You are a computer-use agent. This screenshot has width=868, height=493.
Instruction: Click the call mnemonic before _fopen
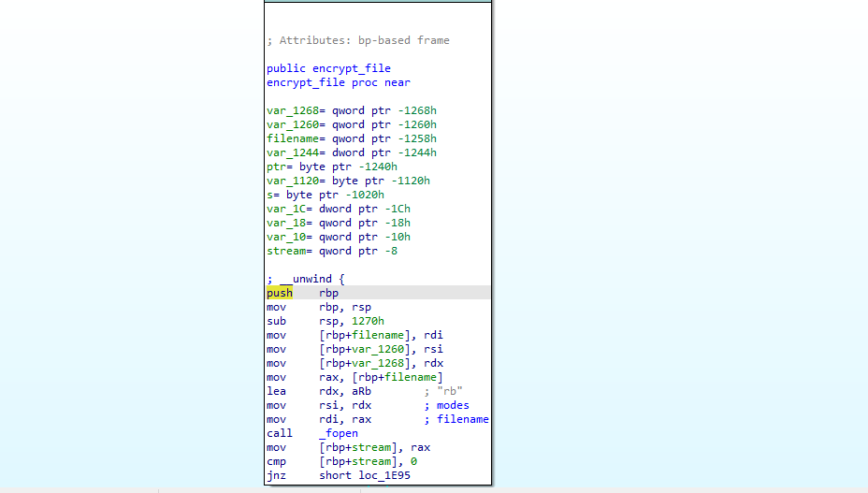[x=280, y=434]
